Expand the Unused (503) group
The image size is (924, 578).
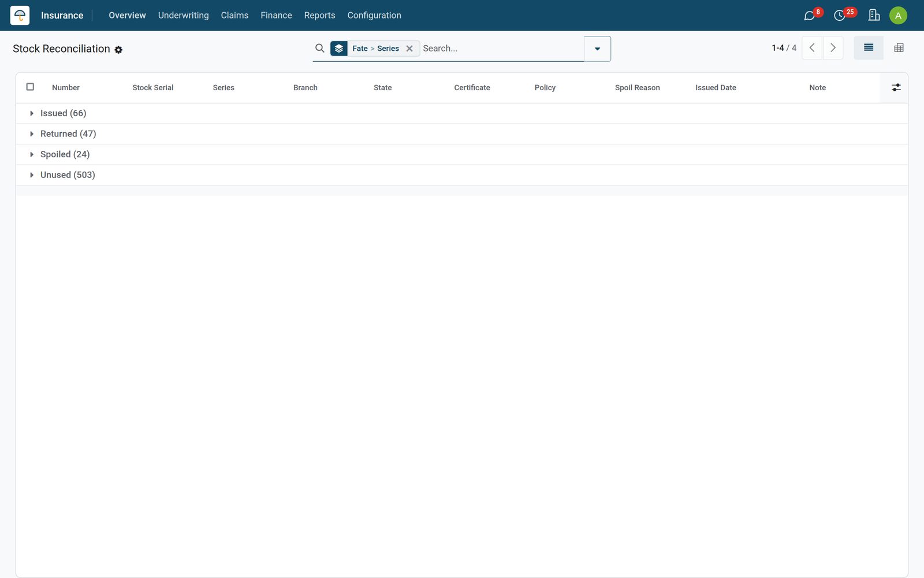[462, 175]
